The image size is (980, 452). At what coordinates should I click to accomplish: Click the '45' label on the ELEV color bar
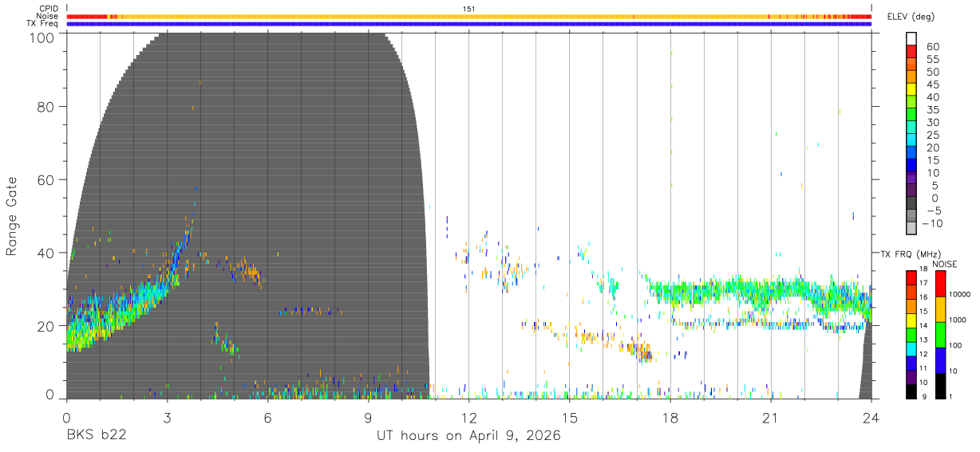tap(932, 85)
